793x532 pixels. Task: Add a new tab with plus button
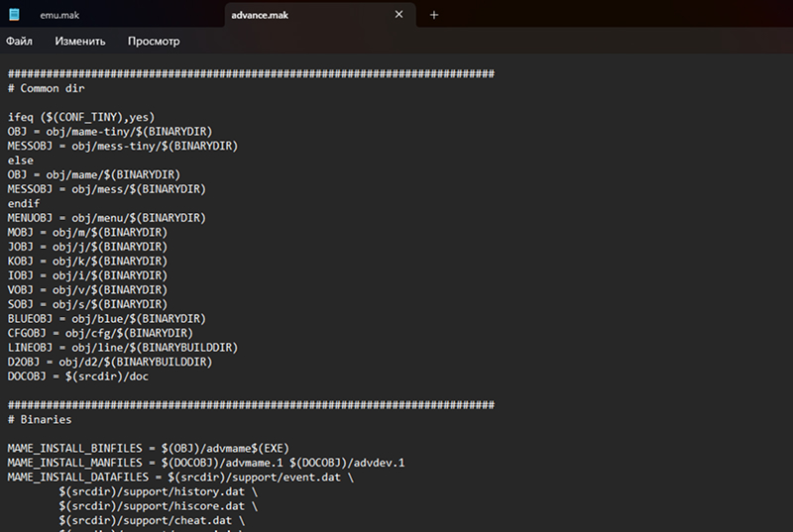434,15
